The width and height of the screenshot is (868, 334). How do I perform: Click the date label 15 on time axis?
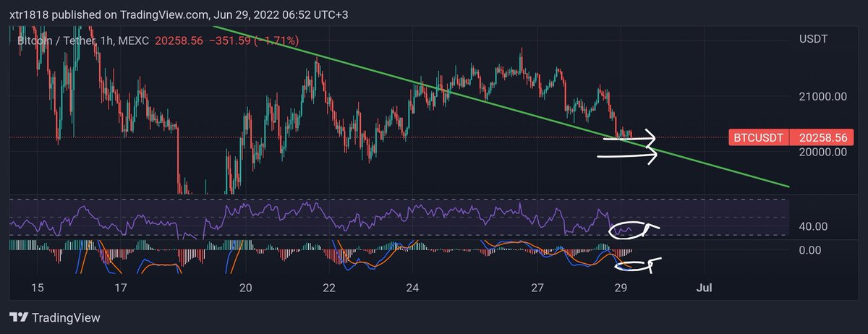38,288
